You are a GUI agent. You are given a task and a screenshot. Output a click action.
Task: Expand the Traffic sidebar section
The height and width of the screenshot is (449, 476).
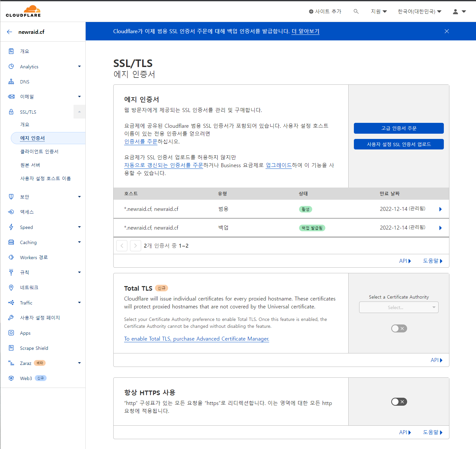(x=79, y=303)
